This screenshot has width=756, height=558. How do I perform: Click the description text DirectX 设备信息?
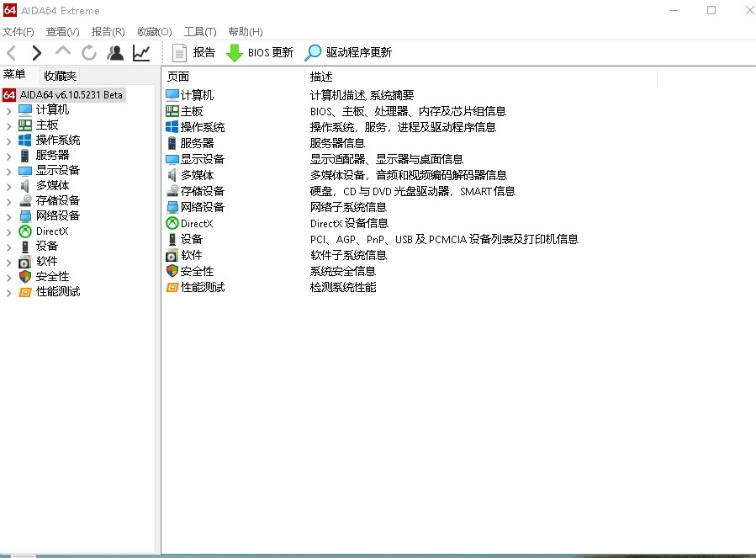(349, 223)
